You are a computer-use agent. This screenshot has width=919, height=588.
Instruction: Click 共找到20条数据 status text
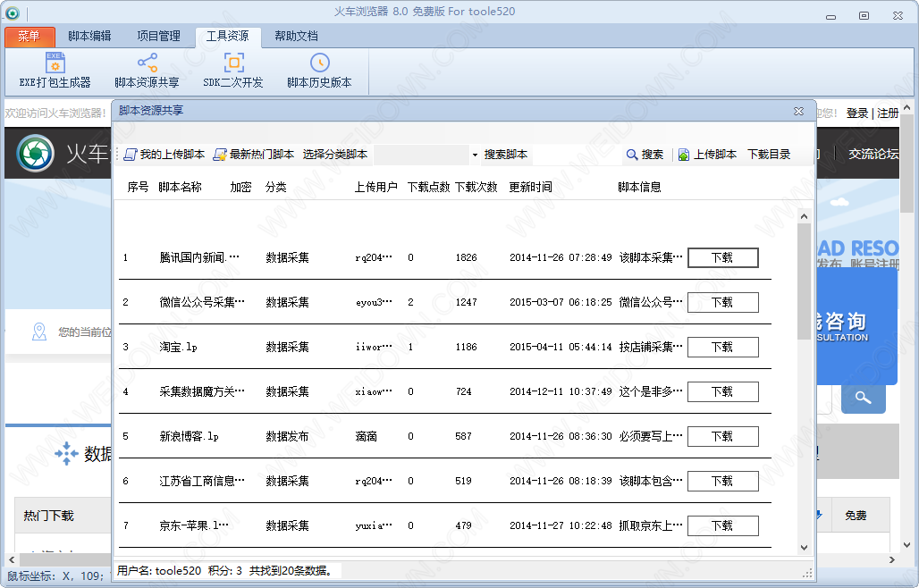click(291, 570)
